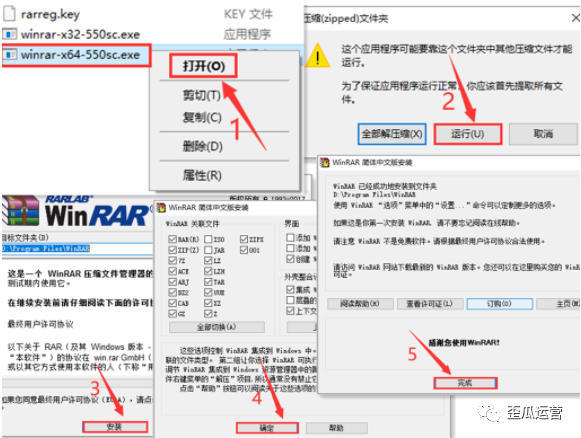Click the WinRAR books logo in the installer

point(20,211)
